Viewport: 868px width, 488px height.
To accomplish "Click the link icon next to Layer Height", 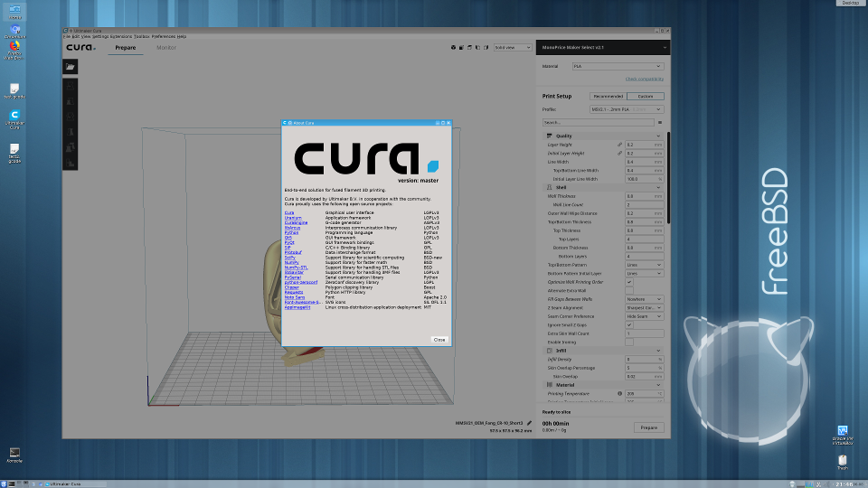I will click(619, 145).
